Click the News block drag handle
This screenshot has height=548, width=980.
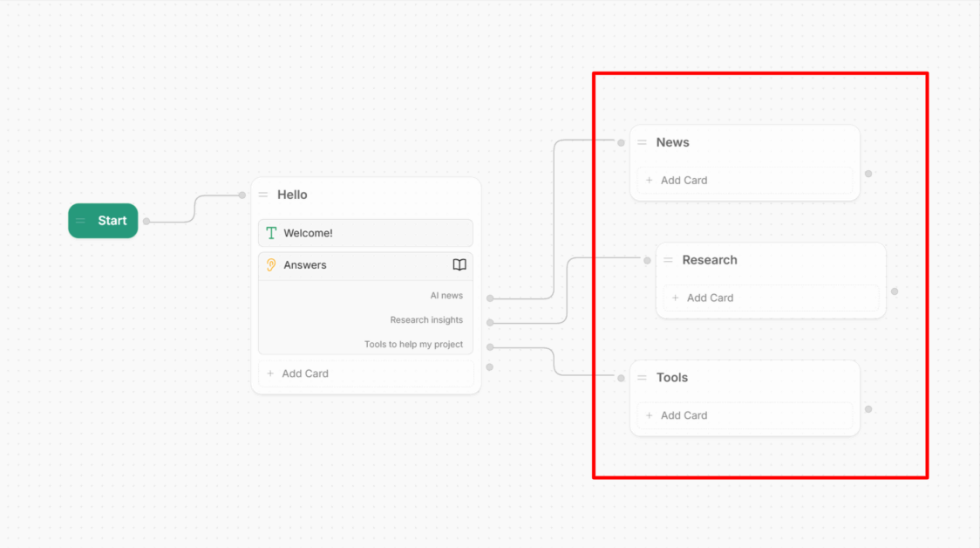click(x=643, y=142)
